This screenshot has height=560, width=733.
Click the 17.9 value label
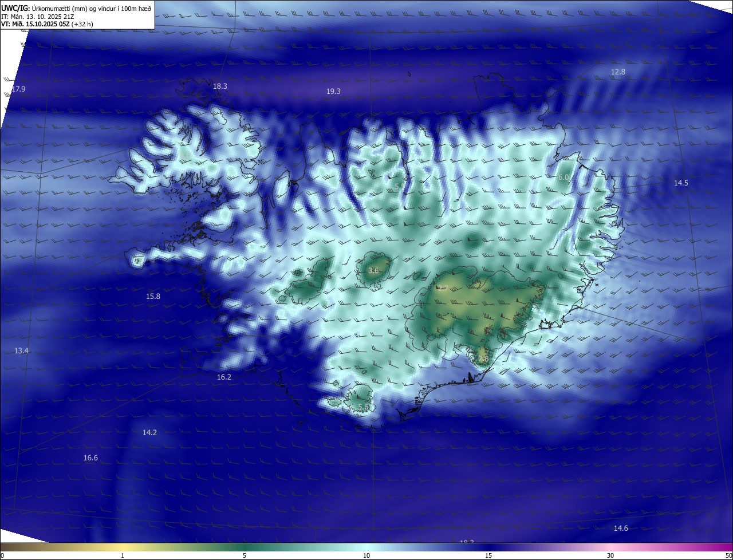[x=18, y=89]
